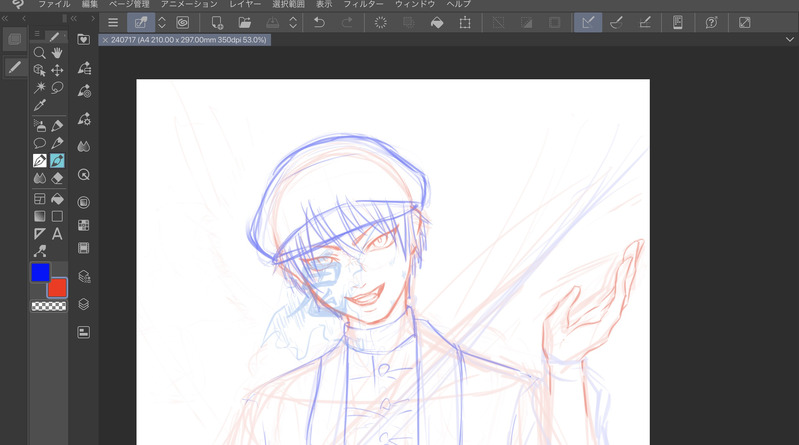The image size is (799, 445).
Task: Select the Airbrush tool
Action: (39, 125)
